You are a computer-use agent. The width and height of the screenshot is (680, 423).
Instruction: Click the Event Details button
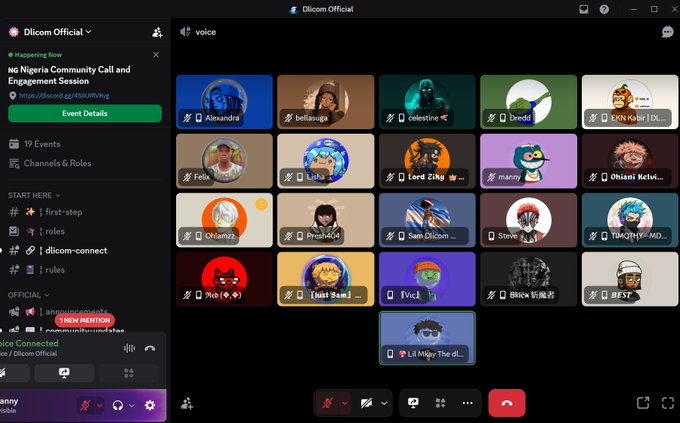85,113
